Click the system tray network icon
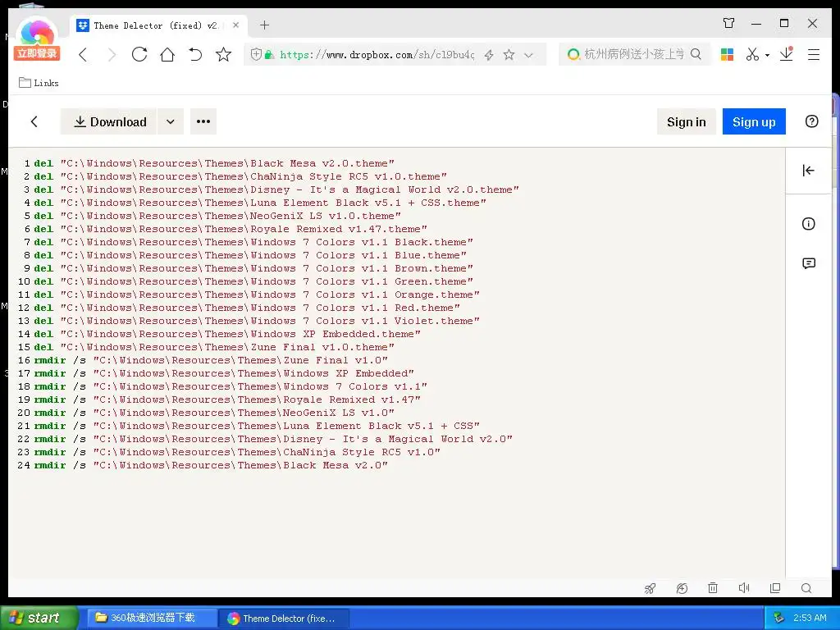This screenshot has width=840, height=630. (x=779, y=618)
